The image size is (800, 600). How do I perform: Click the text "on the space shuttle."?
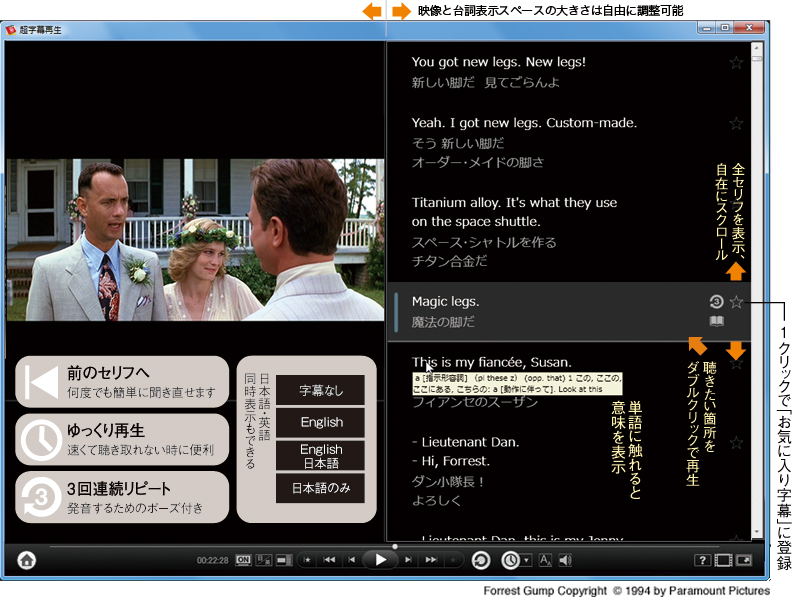point(476,221)
